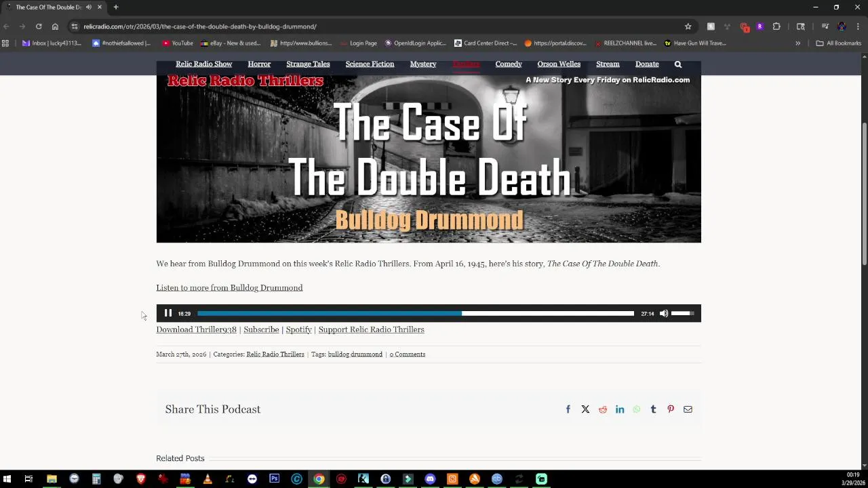The image size is (868, 488).
Task: Open Discord from the taskbar
Action: pos(430,479)
